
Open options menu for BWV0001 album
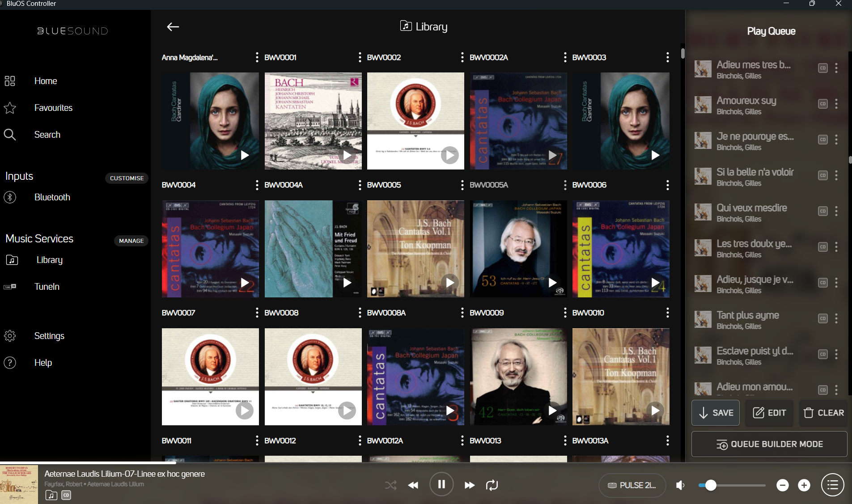click(x=360, y=57)
